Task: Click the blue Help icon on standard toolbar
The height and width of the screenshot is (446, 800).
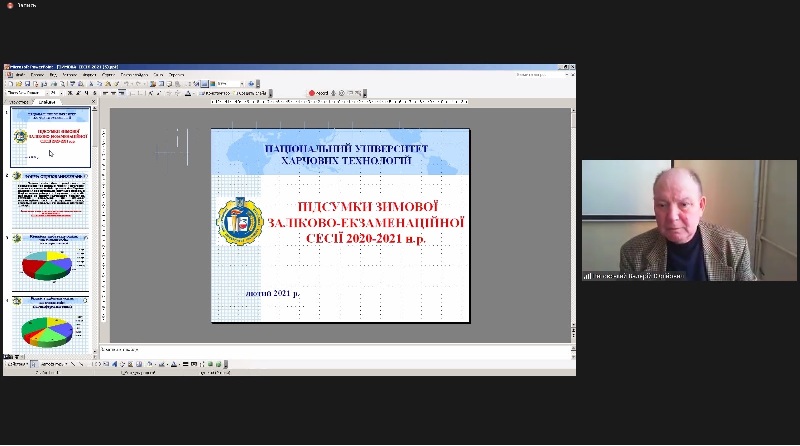Action: (x=251, y=84)
